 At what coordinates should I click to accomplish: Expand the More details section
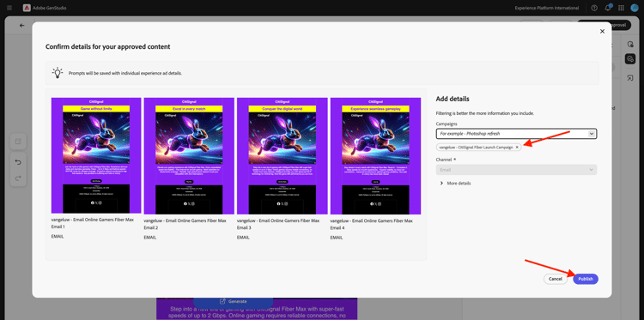[455, 183]
